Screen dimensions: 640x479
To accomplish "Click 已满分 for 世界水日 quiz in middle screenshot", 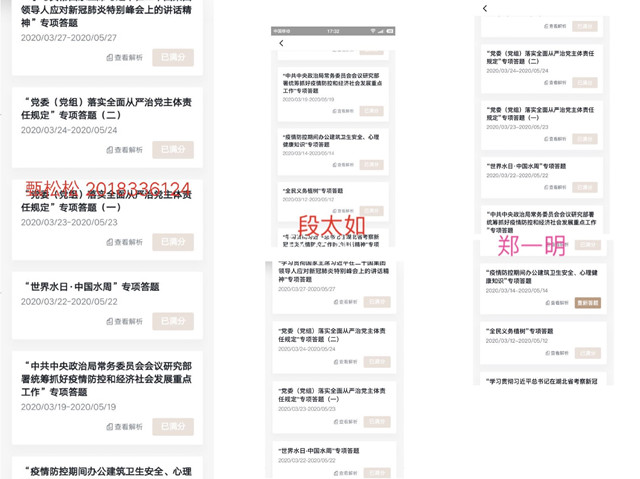I will pyautogui.click(x=377, y=473).
